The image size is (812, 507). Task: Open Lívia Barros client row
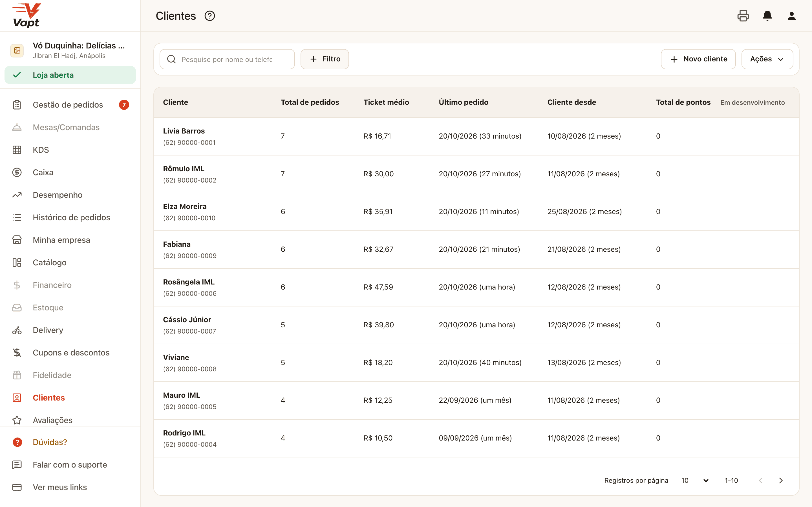(x=476, y=136)
